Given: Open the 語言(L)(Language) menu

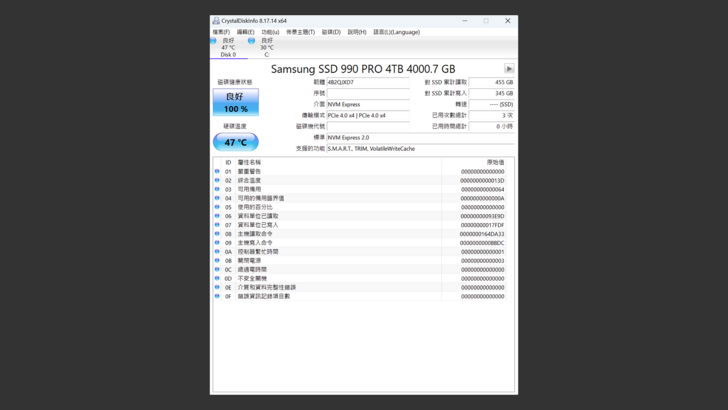Looking at the screenshot, I should [397, 32].
